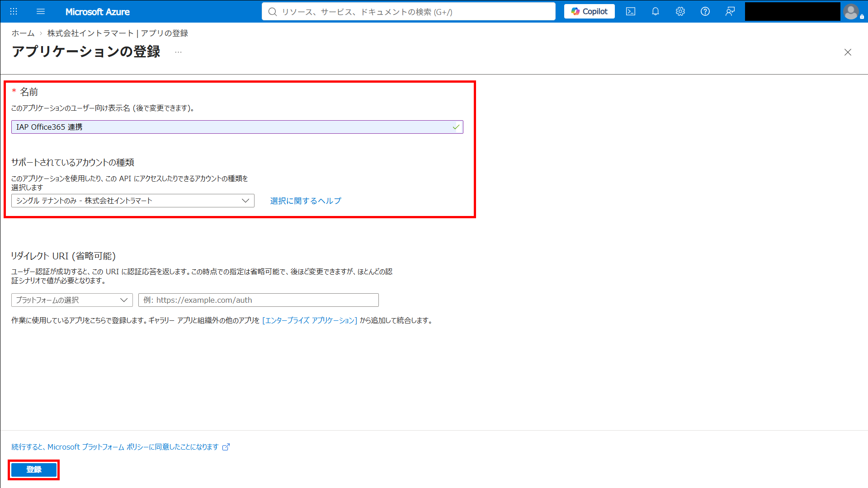Click the Microsoft Azure logo text
The image size is (868, 488).
pos(98,12)
